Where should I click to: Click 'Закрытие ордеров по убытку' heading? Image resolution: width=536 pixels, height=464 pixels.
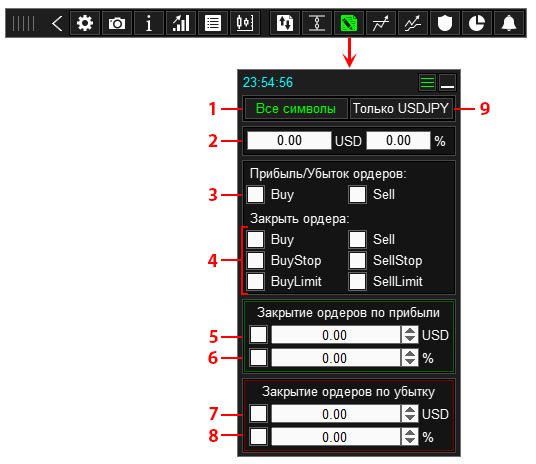click(x=348, y=392)
